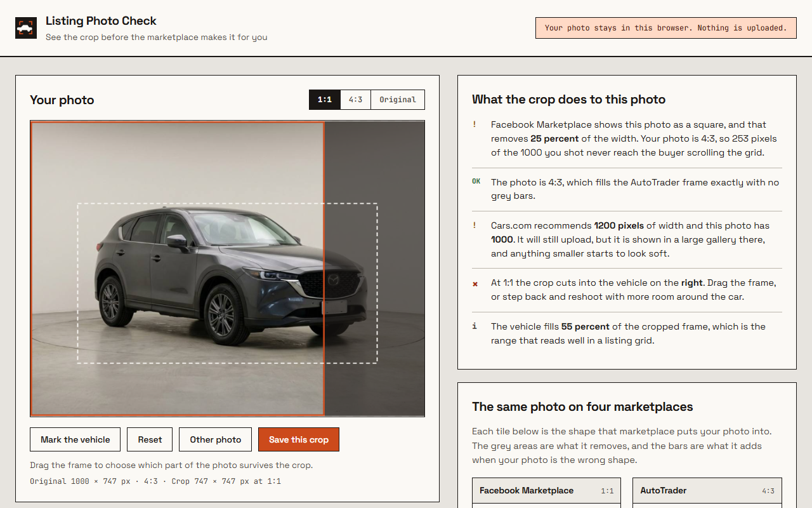Click the car photo inside the crop frame

[178, 269]
